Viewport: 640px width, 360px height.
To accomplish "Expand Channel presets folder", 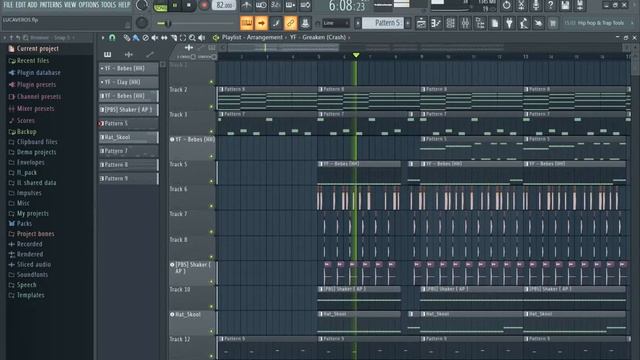I will click(x=39, y=97).
